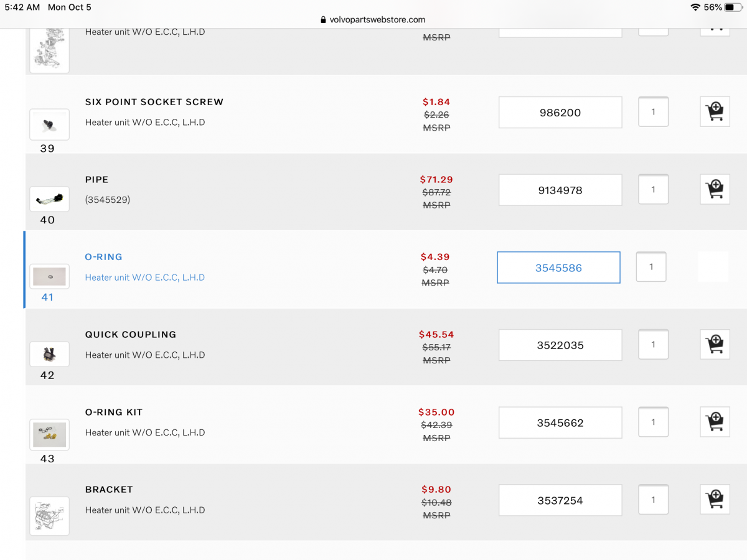Open the O-Ring Kit thumbnail image

pyautogui.click(x=49, y=435)
